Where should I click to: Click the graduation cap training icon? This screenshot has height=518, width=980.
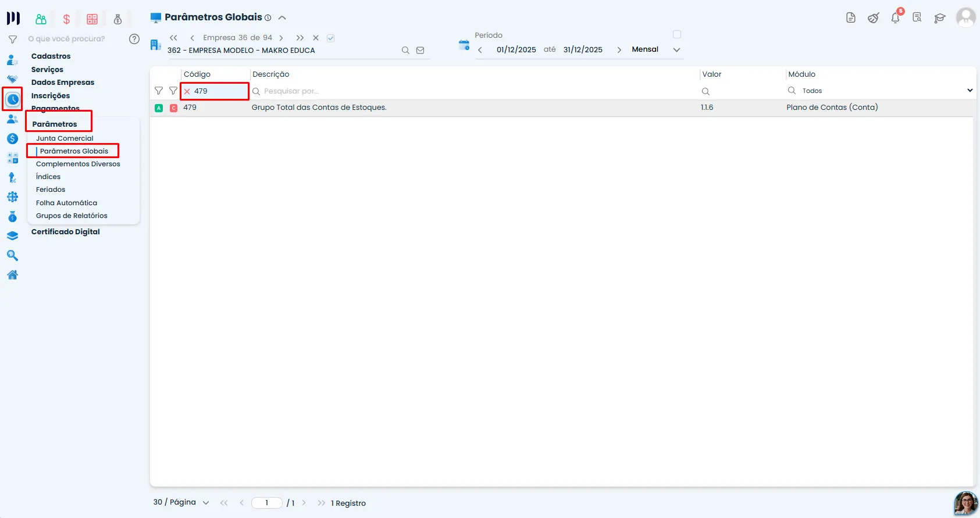[x=940, y=18]
